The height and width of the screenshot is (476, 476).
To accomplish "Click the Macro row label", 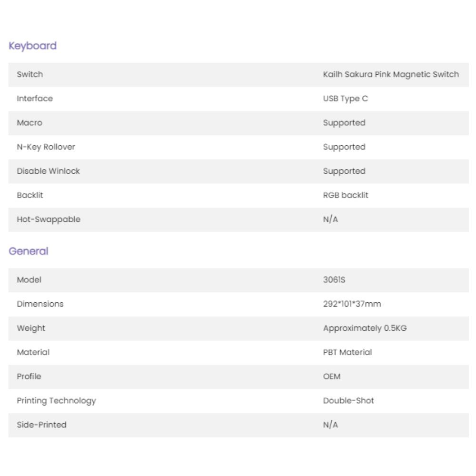I will pyautogui.click(x=30, y=123).
